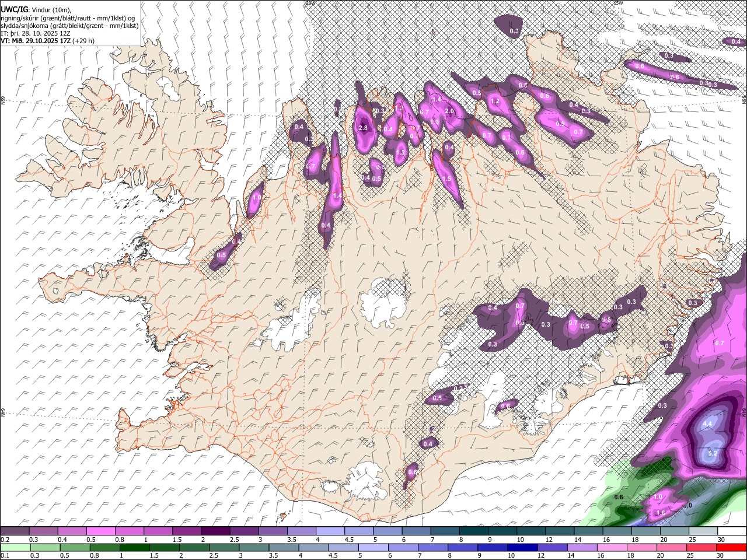Click upper legend swatch between 14 and 16

point(589,531)
